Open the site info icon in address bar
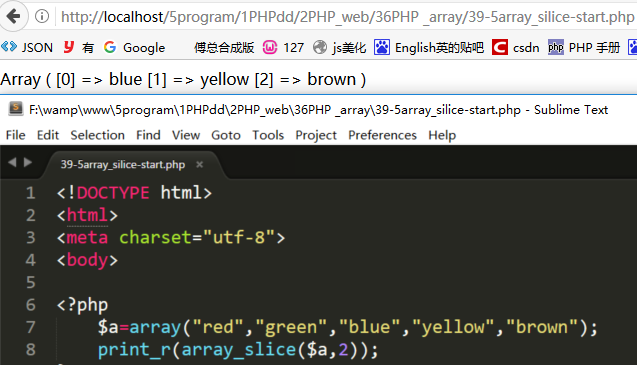 click(x=42, y=17)
